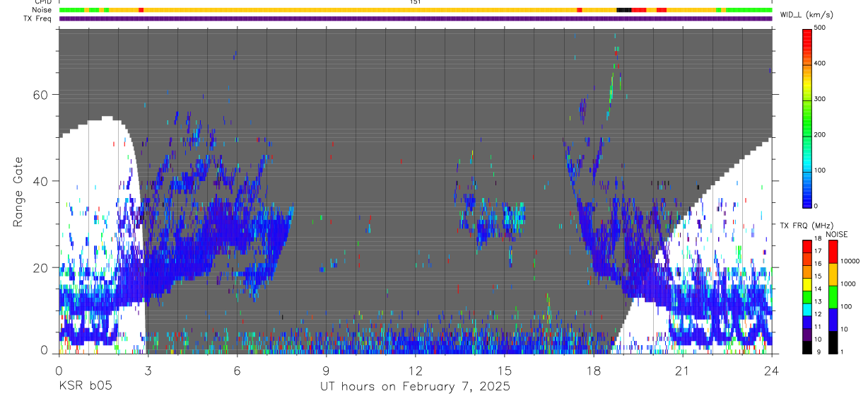Click the '9' label in the TX FRQ legend
Image resolution: width=868 pixels, height=401 pixels.
tap(817, 351)
